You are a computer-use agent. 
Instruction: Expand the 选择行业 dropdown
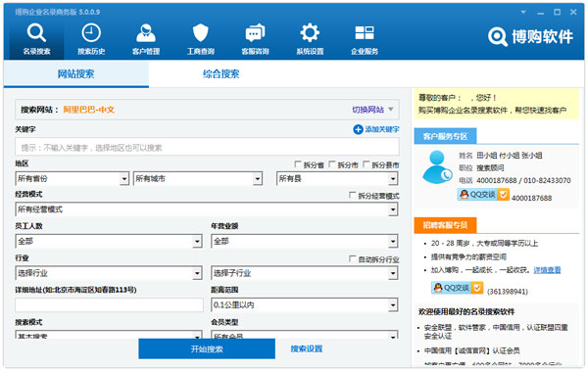coord(197,273)
